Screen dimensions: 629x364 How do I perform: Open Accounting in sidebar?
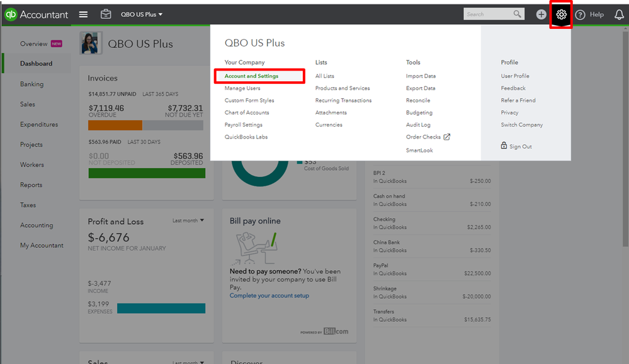click(x=37, y=225)
